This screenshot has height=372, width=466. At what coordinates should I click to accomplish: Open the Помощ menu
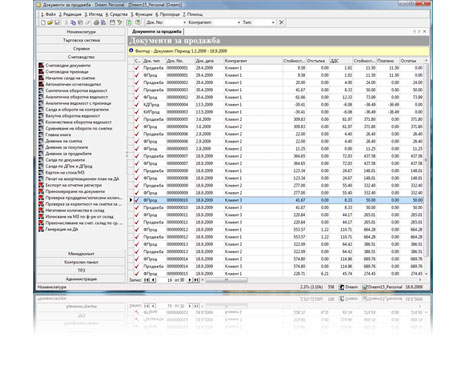(x=193, y=14)
